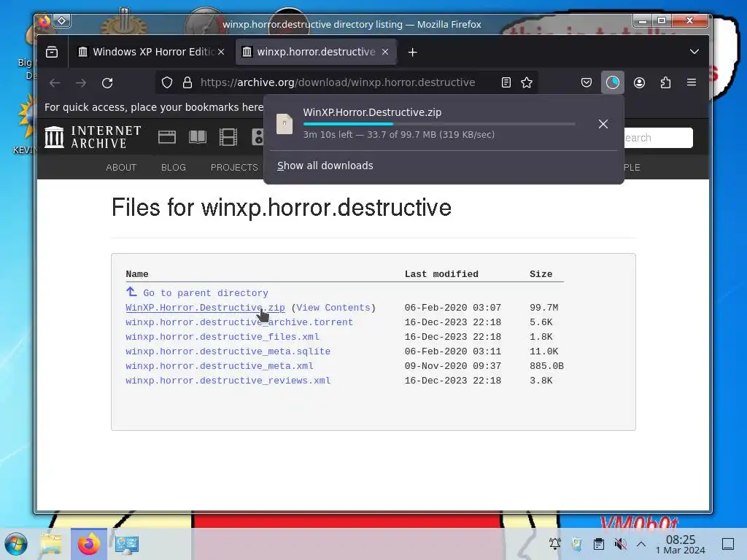
Task: Open clipboard tray icon
Action: point(599,543)
